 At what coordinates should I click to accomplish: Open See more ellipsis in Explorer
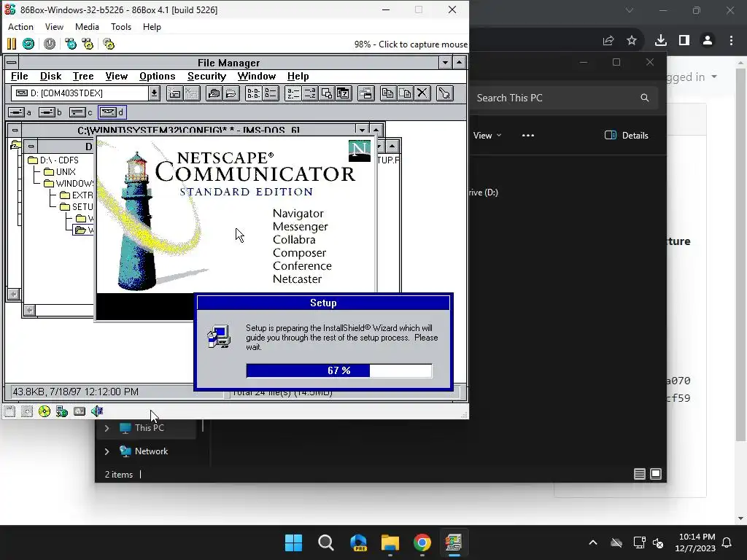click(x=528, y=135)
